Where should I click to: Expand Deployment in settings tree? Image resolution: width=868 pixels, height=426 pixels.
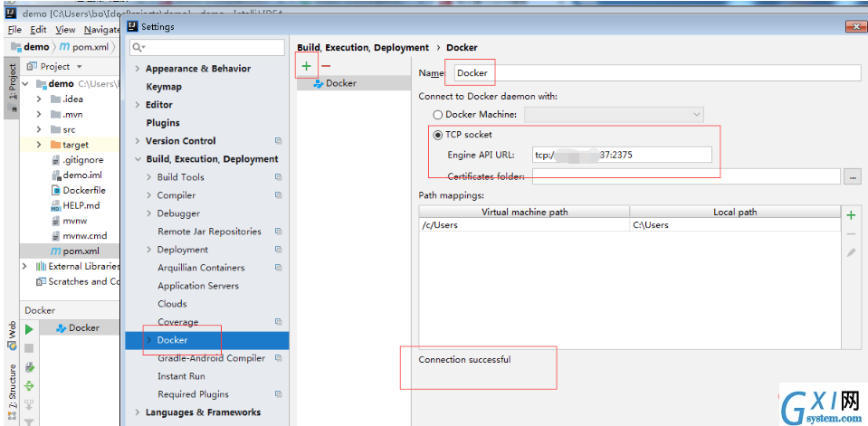click(149, 250)
